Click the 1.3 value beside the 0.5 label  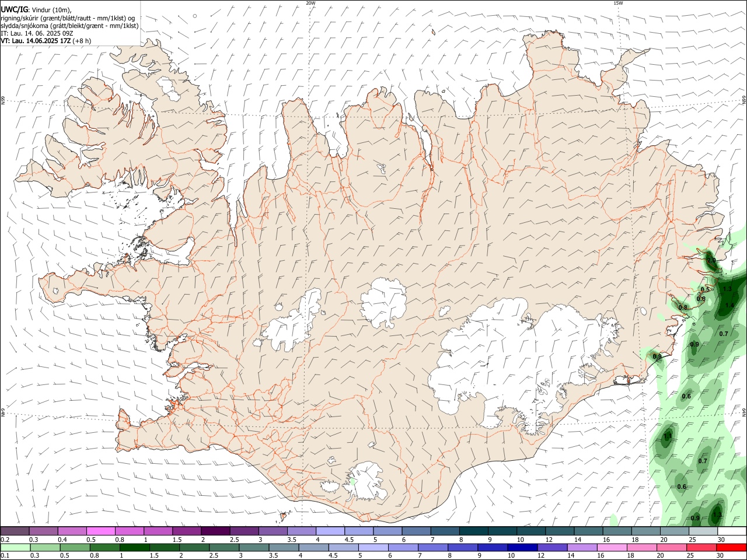(727, 289)
